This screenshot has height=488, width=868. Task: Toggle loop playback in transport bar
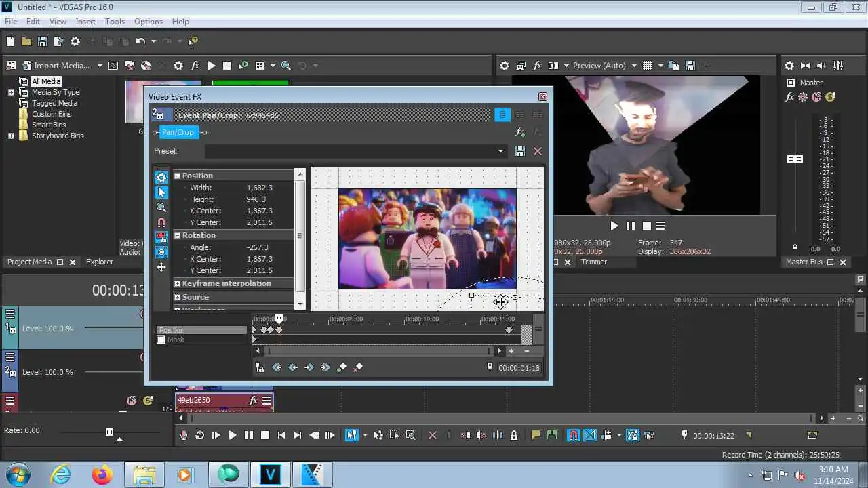pos(199,435)
